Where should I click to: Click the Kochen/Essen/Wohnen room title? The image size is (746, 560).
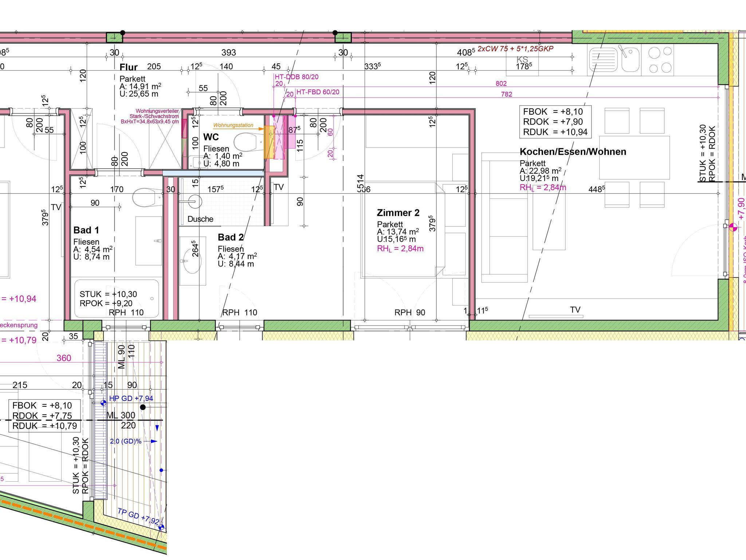573,152
